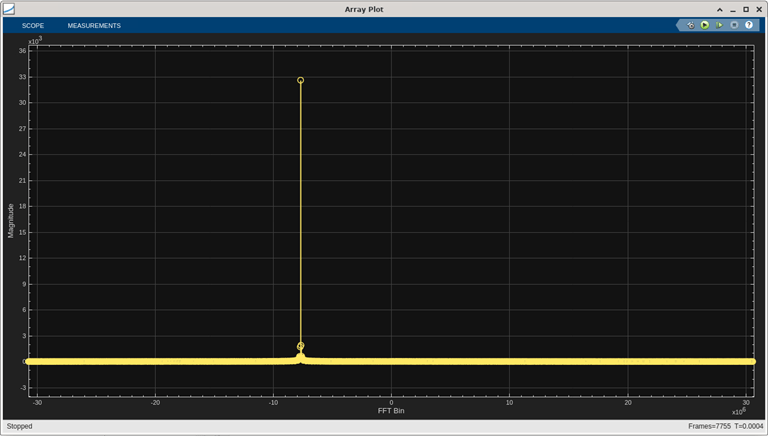Open the SCOPE tab
The width and height of the screenshot is (768, 436).
33,25
